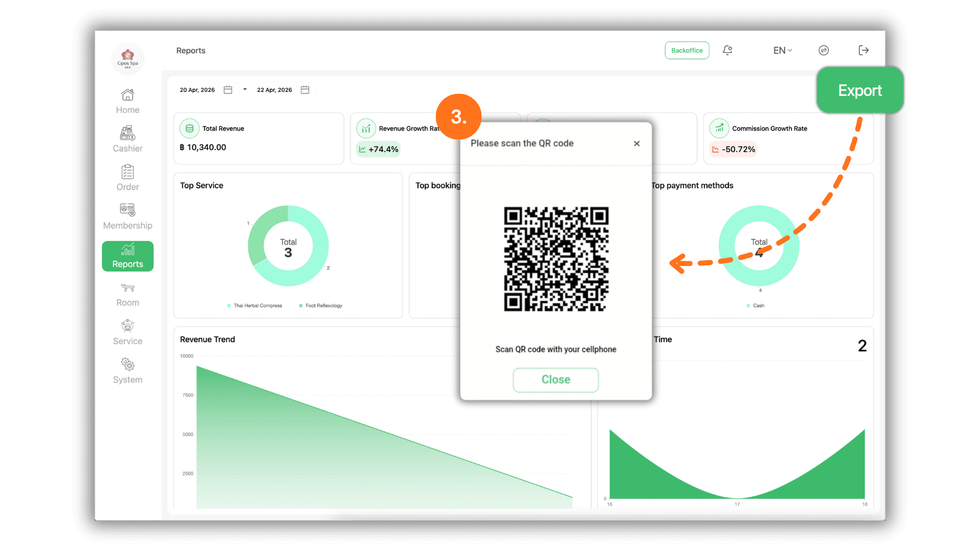Viewport: 980px width, 551px height.
Task: Open the Home page icon
Action: (x=128, y=95)
